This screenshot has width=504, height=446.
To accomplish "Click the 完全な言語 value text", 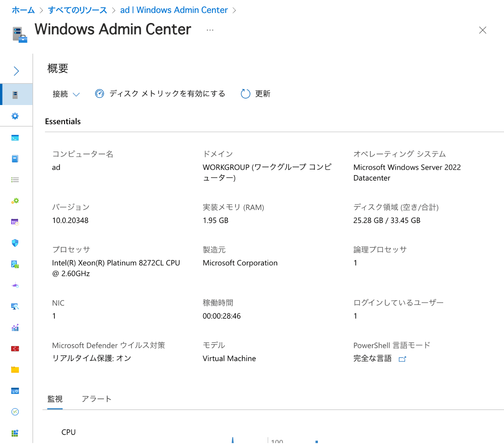I will coord(373,358).
